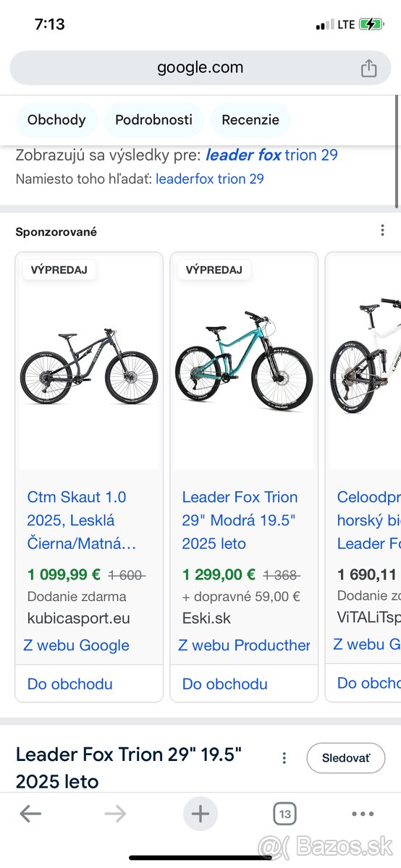Open the tab switcher showing 13 tabs

click(x=285, y=814)
